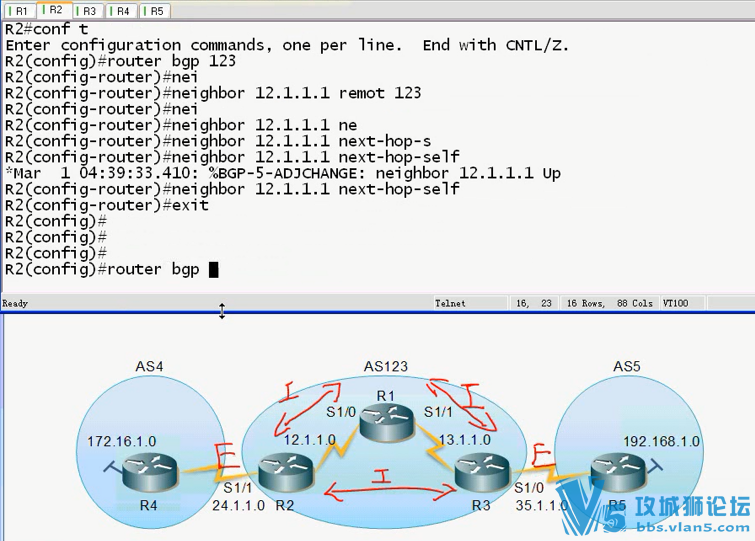Click the R5 router icon in AS5

tap(618, 472)
